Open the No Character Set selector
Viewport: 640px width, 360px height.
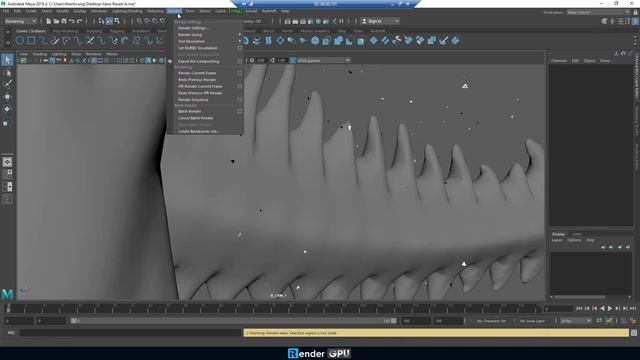pyautogui.click(x=491, y=321)
